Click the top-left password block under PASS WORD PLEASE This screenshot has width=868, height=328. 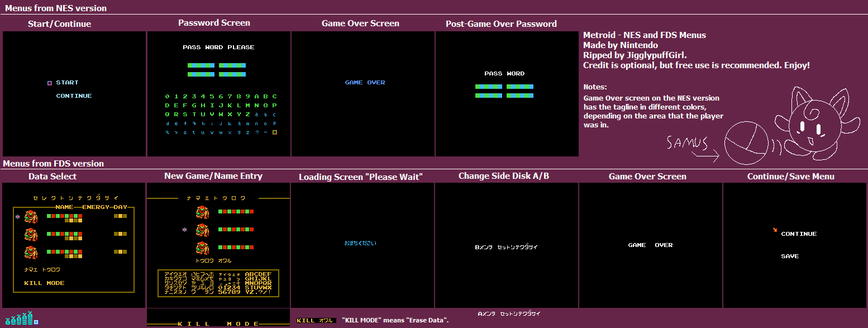point(201,65)
